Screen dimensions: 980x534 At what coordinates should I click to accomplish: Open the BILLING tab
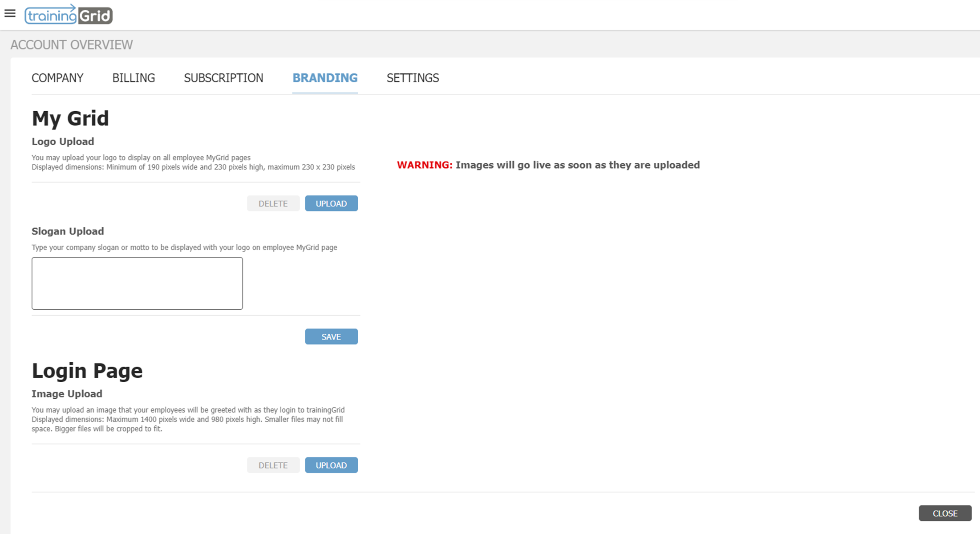pos(134,78)
